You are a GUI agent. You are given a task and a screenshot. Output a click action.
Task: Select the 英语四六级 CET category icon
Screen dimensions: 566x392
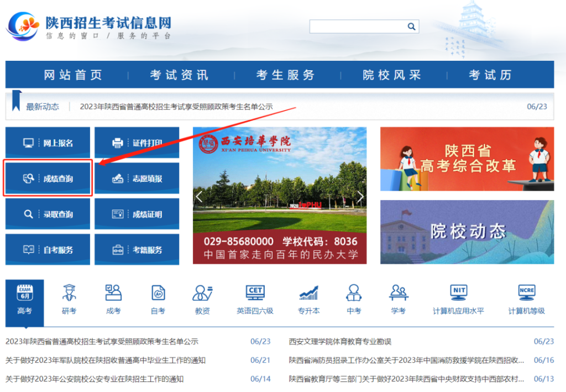(x=255, y=299)
